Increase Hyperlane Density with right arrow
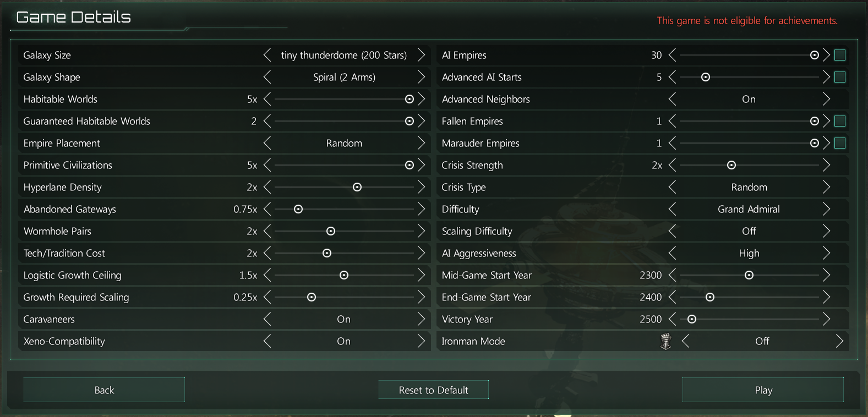The width and height of the screenshot is (868, 417). point(421,187)
